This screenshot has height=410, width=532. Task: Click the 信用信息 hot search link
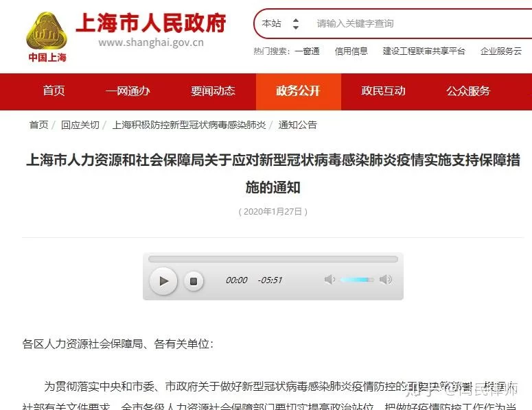[351, 51]
